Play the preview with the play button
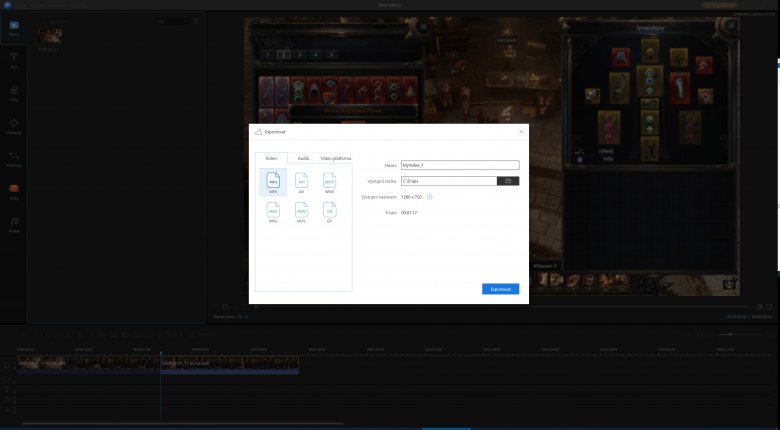 click(x=225, y=307)
